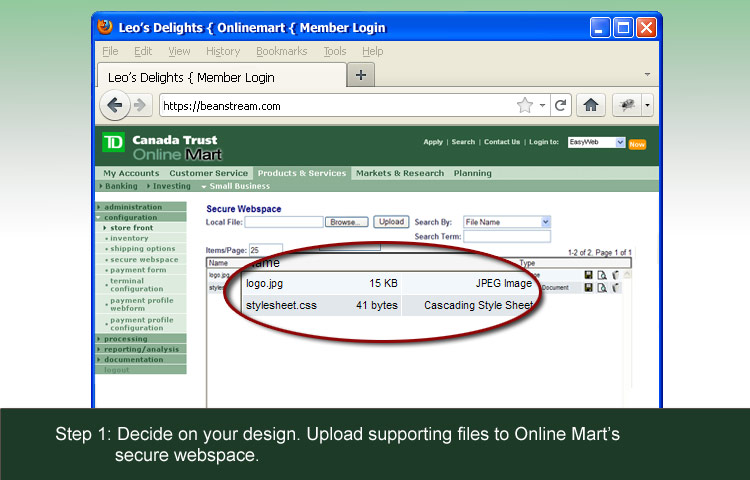Follow the Apply link in the header
The image size is (750, 480).
coord(433,142)
